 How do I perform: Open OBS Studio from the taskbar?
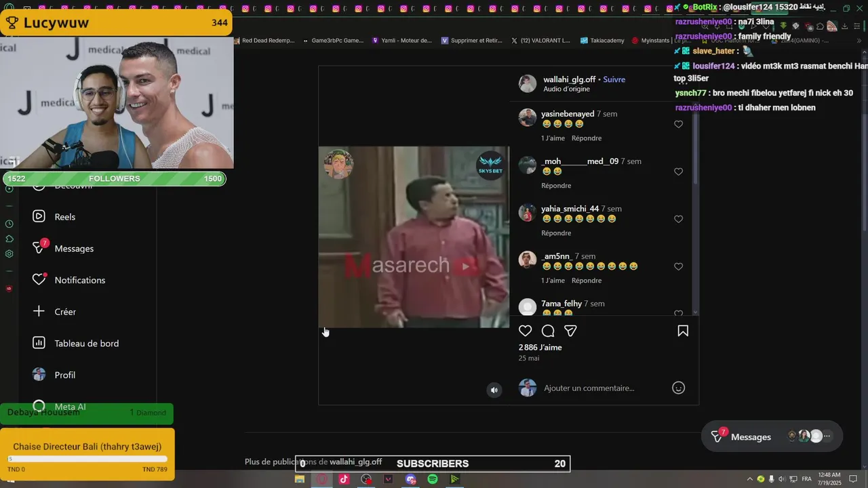pos(367,479)
